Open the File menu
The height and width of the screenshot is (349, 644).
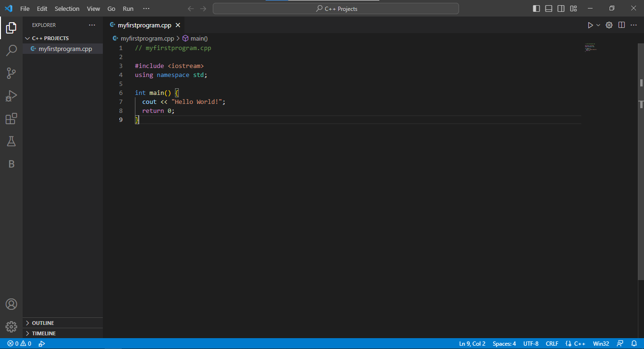click(25, 9)
